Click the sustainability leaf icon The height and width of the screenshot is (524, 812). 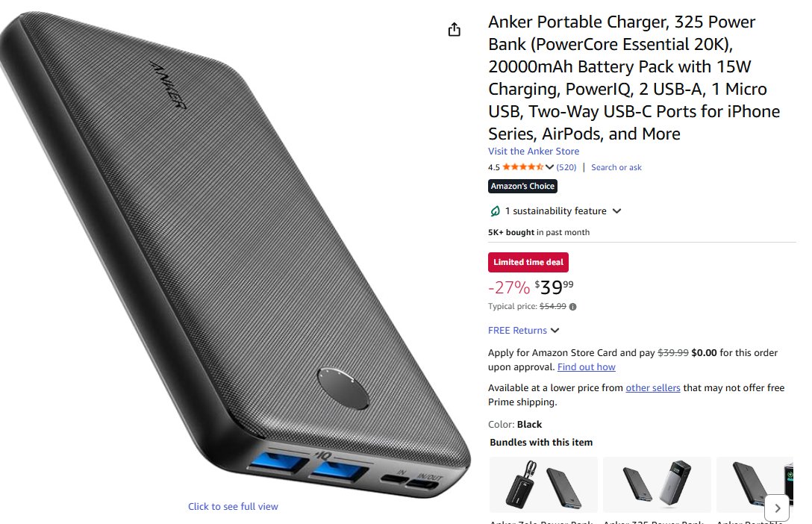pos(495,210)
